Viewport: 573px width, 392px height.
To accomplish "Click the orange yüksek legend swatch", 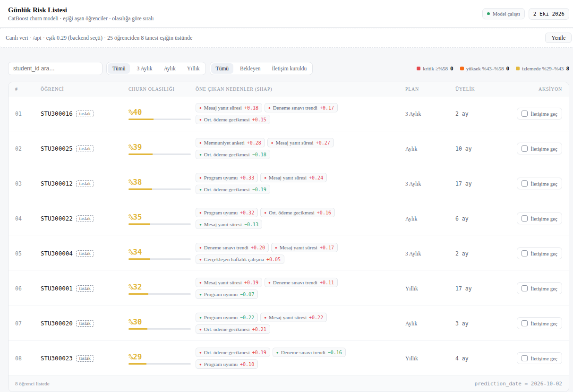I will [462, 68].
